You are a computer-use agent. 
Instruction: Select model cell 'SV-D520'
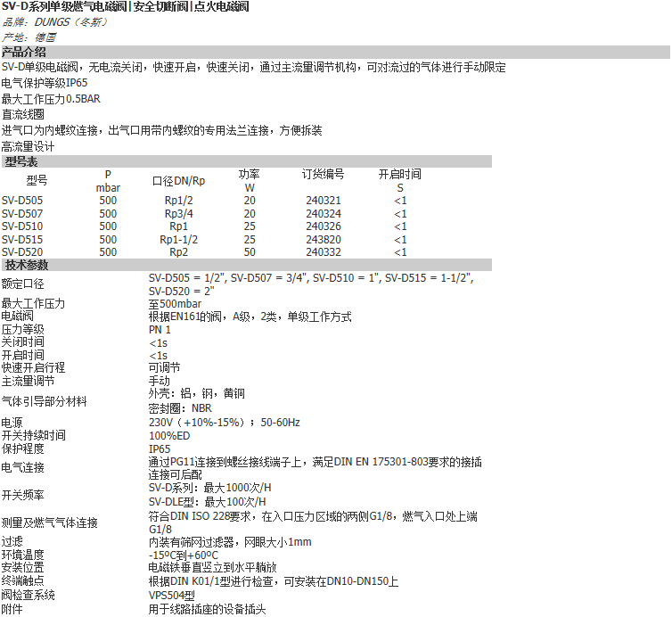tap(22, 252)
